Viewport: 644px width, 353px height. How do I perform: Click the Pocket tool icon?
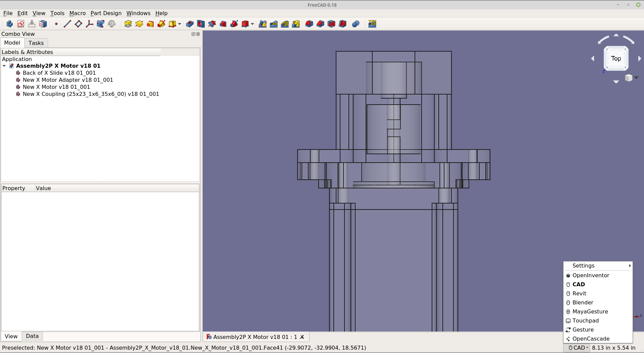[x=190, y=24]
